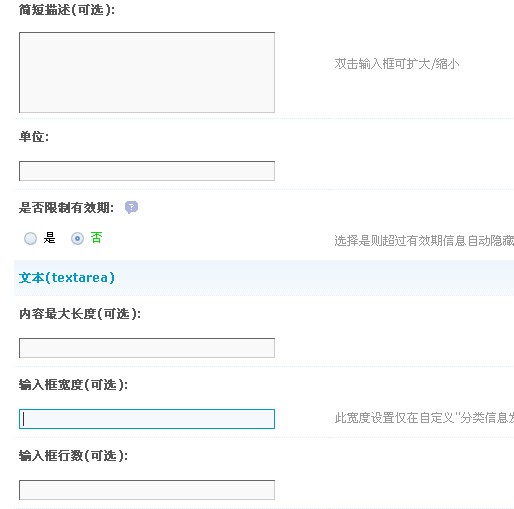514x509 pixels.
Task: Select the 否 radio button
Action: click(x=77, y=238)
